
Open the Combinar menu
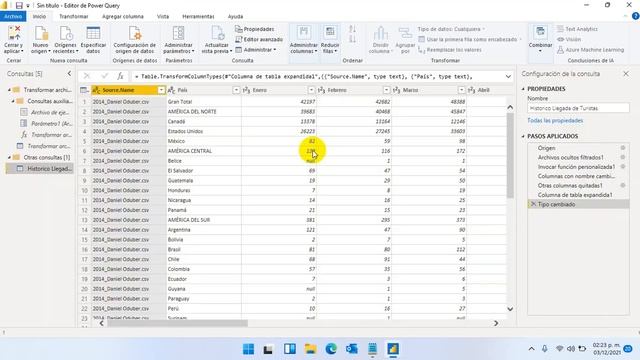tap(540, 40)
